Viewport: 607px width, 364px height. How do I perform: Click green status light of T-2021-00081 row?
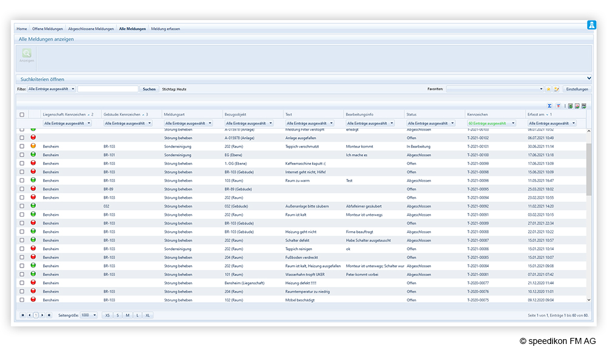click(33, 274)
